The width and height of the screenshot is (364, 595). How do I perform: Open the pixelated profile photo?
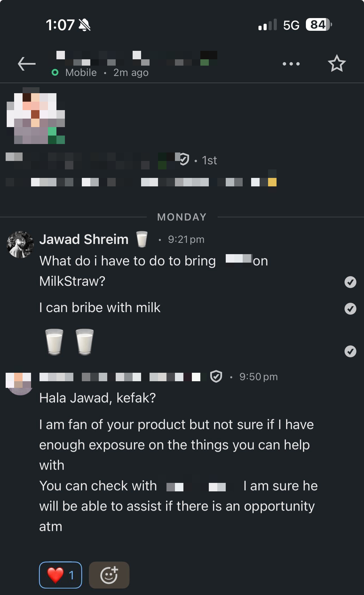(35, 116)
